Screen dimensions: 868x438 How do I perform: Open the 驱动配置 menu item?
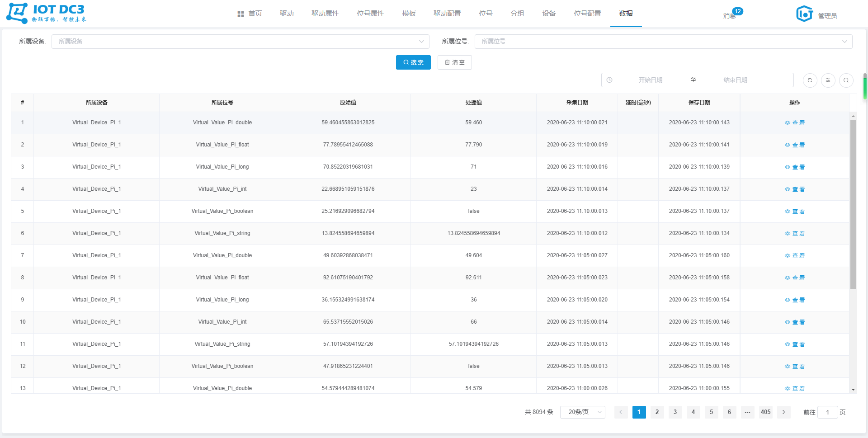[447, 14]
